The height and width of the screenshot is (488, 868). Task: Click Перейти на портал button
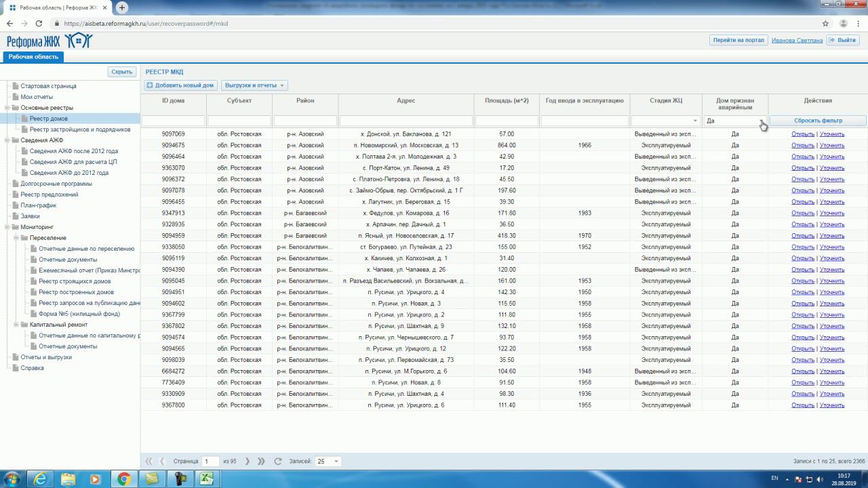click(738, 40)
